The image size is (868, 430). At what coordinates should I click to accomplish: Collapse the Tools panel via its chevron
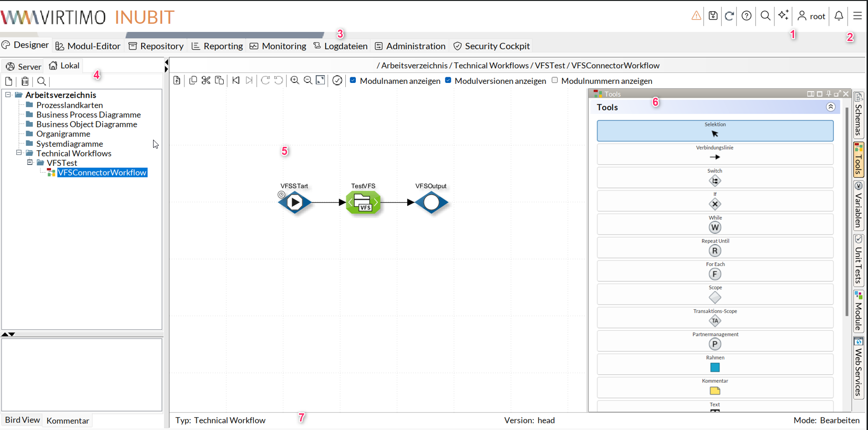[831, 107]
